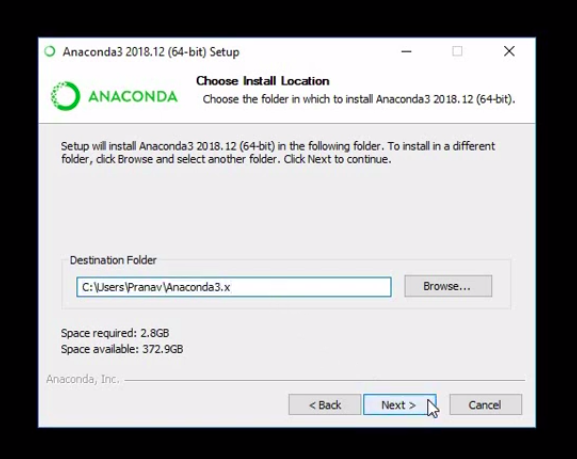This screenshot has height=459, width=577.
Task: Click the ANACONDA wordmark text
Action: point(133,96)
